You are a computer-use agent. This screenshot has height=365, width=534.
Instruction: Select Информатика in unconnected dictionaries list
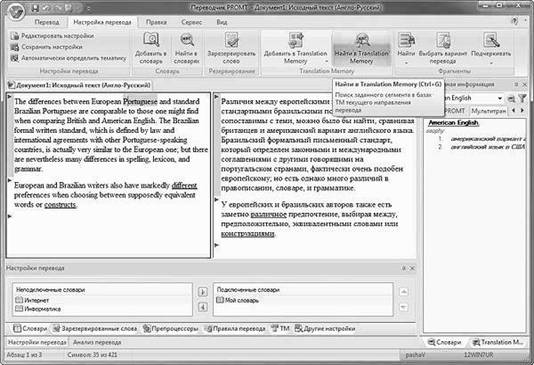38,309
